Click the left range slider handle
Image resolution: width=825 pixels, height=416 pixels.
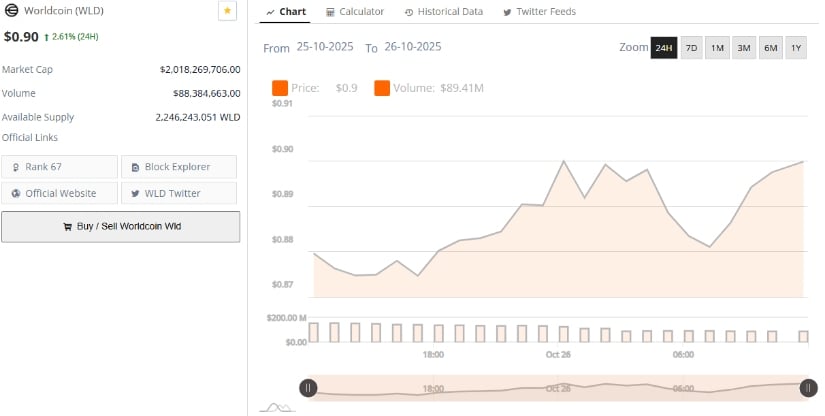click(x=308, y=388)
